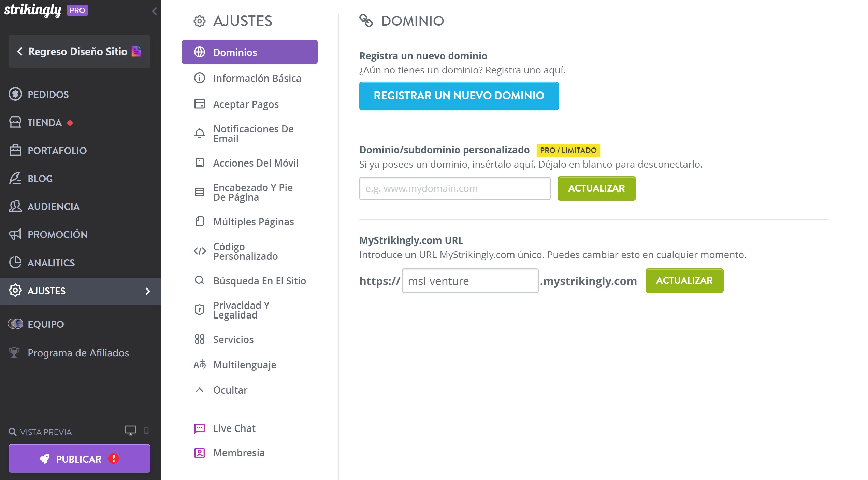Image resolution: width=868 pixels, height=480 pixels.
Task: Click the Live Chat speech bubble icon
Action: 200,428
